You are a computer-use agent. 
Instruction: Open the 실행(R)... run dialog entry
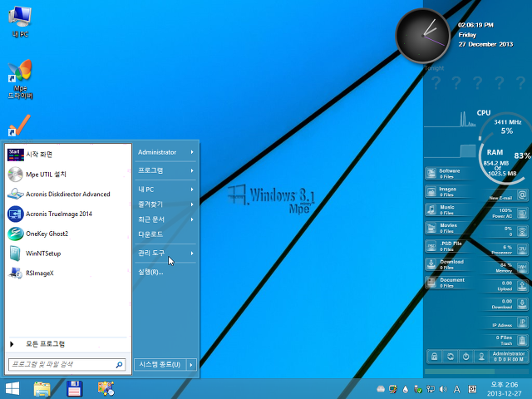pyautogui.click(x=165, y=272)
